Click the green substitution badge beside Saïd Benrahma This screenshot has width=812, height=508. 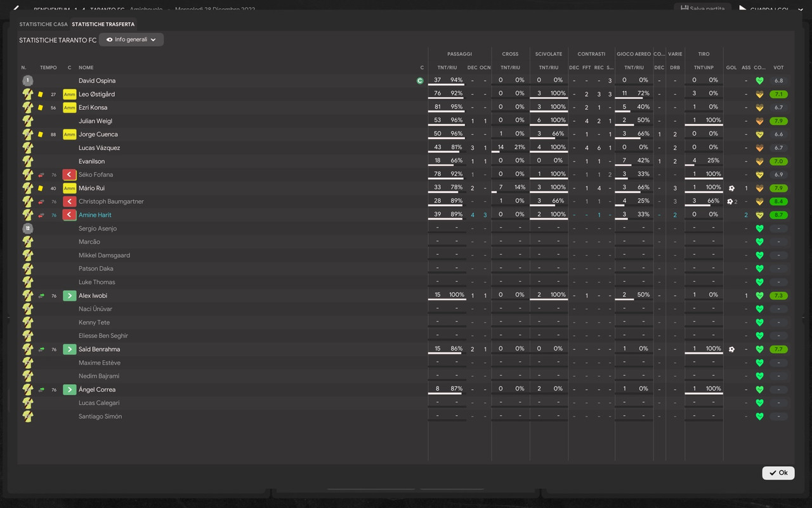pos(69,349)
